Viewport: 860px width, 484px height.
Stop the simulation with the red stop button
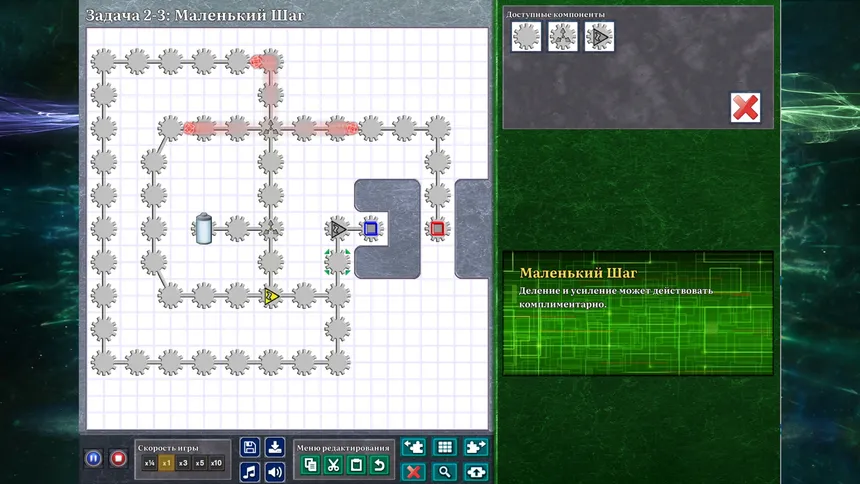[x=118, y=458]
